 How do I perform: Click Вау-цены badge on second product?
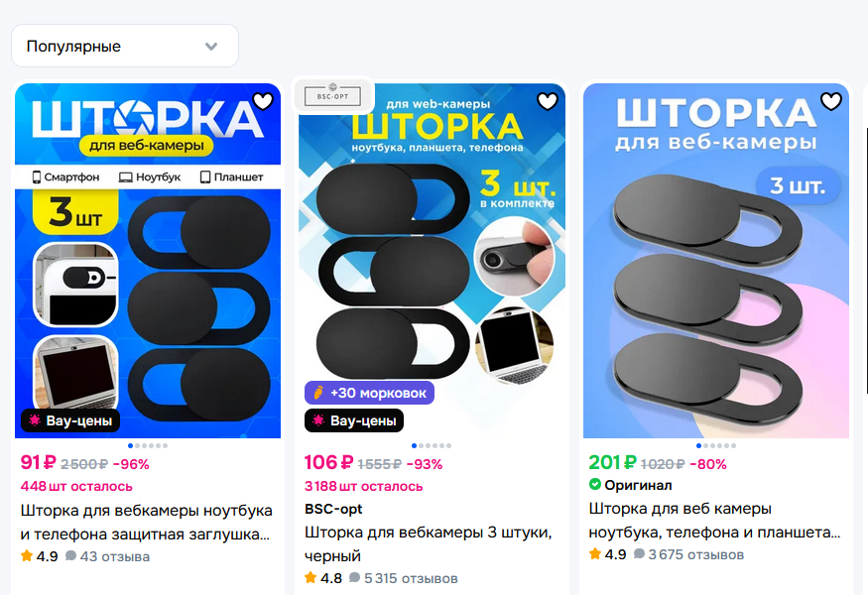pos(354,420)
